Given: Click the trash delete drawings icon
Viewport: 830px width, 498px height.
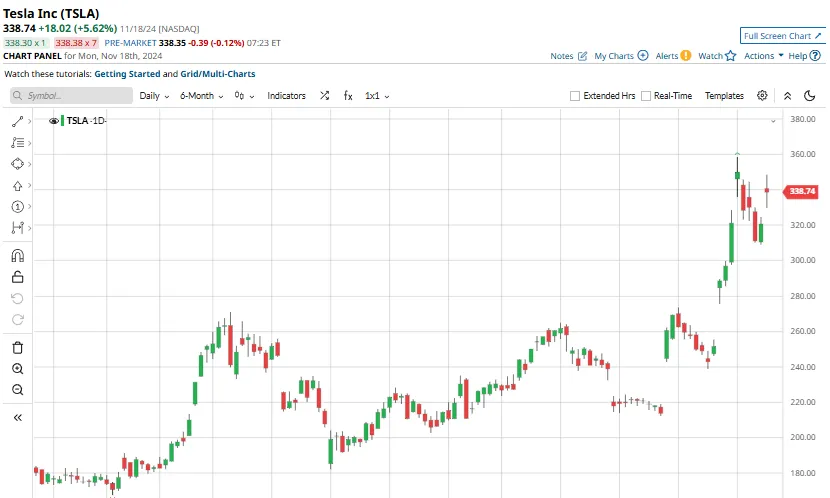Looking at the screenshot, I should 17,348.
